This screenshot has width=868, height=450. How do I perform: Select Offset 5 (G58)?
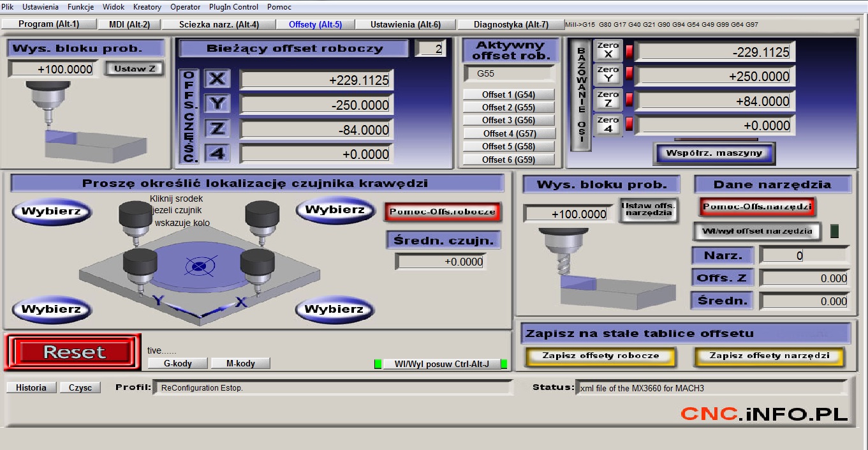pos(508,146)
